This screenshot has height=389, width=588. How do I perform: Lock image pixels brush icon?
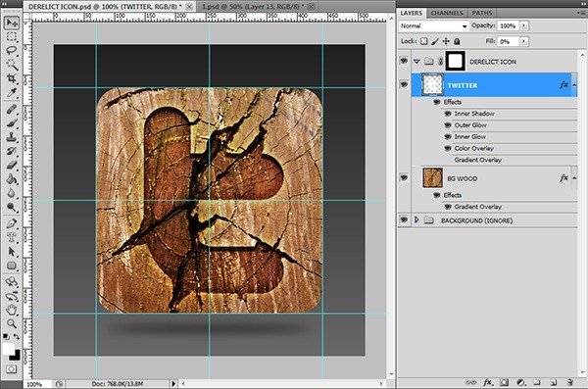(435, 41)
